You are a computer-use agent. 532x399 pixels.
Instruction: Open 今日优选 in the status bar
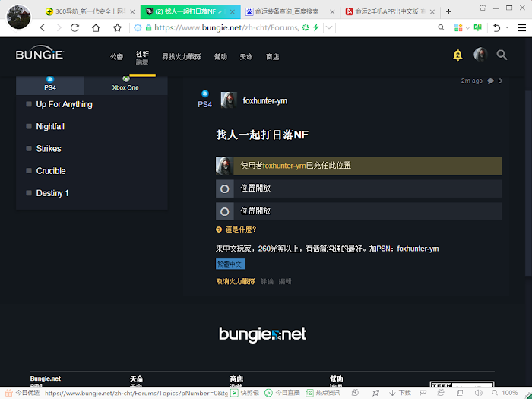coord(22,393)
